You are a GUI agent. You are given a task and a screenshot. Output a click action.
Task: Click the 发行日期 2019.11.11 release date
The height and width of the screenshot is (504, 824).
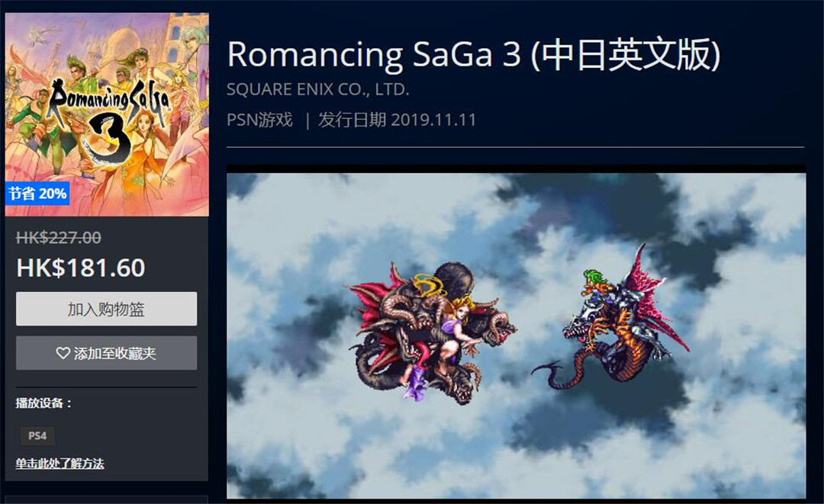[398, 120]
